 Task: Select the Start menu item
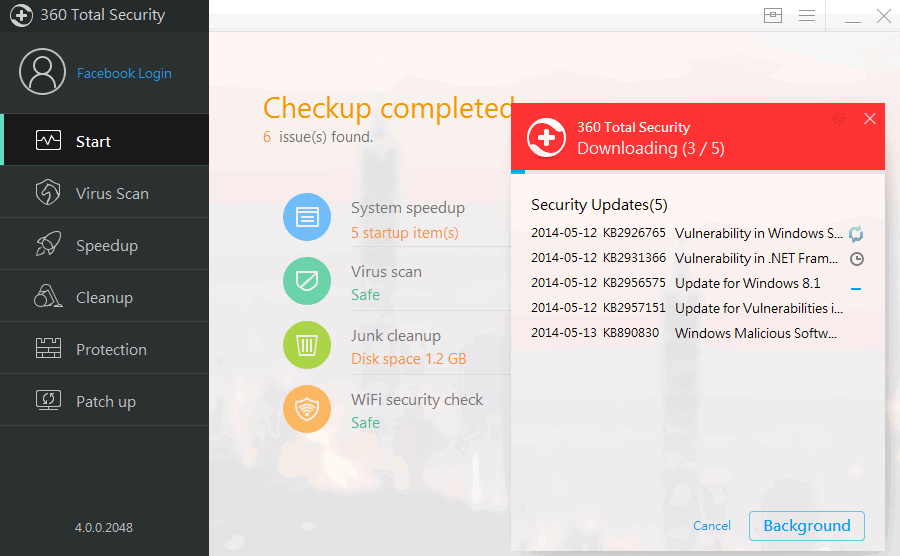point(104,140)
